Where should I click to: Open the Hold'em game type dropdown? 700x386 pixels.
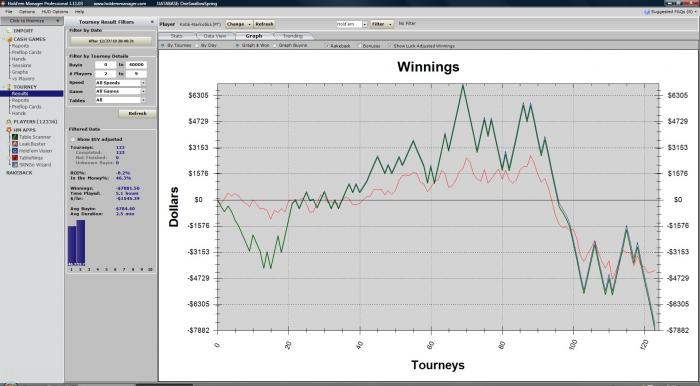[364, 24]
